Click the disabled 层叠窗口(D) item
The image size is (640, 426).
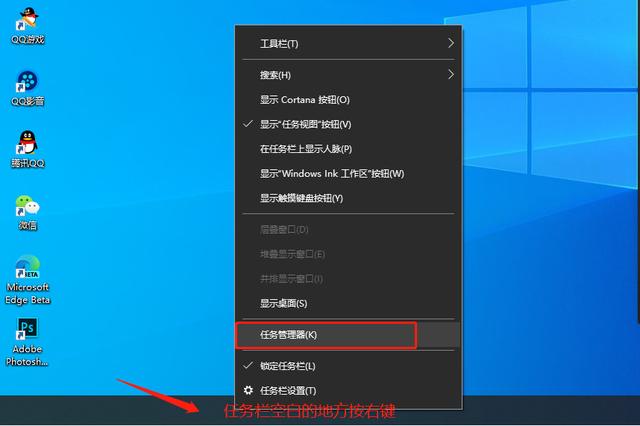[x=348, y=229]
